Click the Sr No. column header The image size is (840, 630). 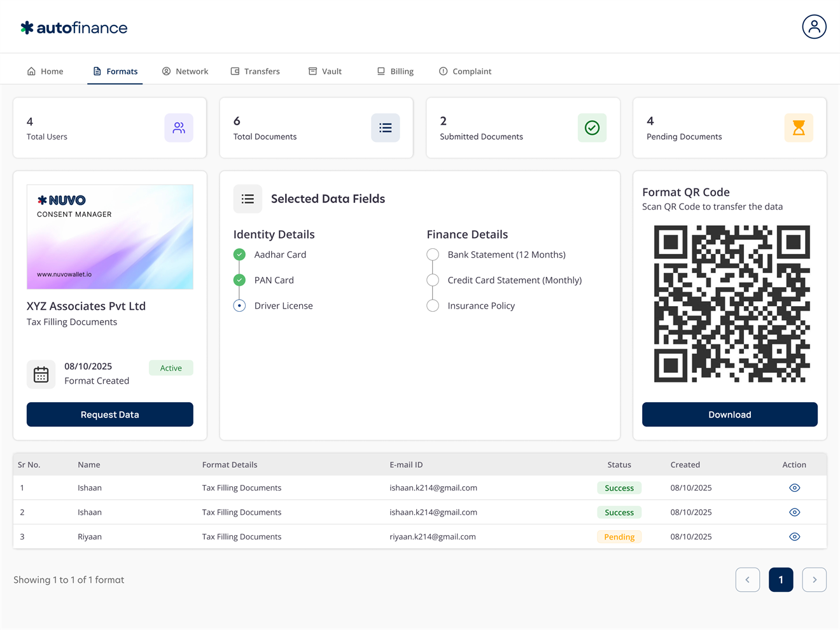tap(29, 465)
